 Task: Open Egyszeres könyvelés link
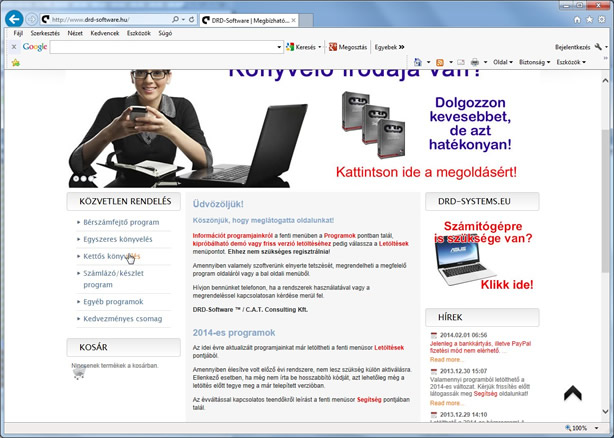pos(117,239)
